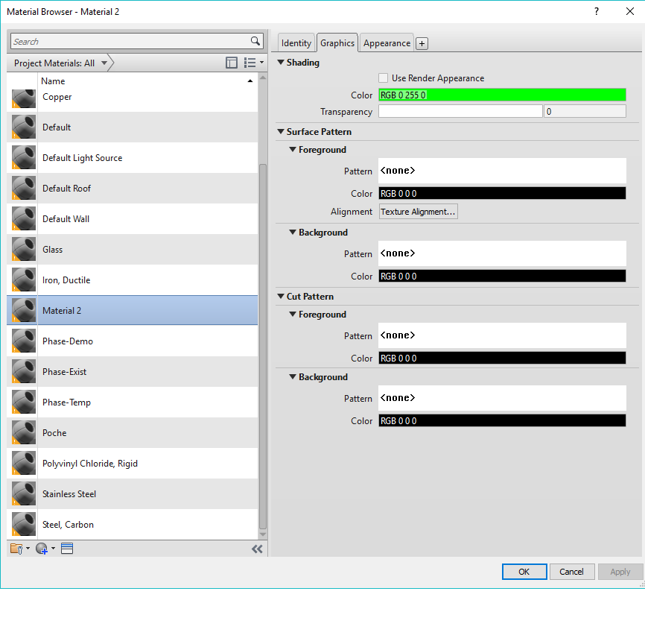The width and height of the screenshot is (645, 644).
Task: Collapse the Shading section
Action: coord(281,62)
